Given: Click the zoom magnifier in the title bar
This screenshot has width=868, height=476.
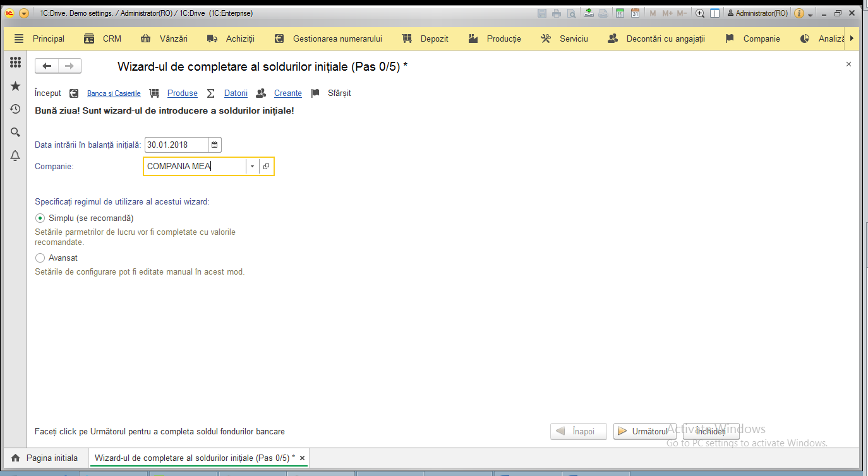Looking at the screenshot, I should tap(699, 13).
